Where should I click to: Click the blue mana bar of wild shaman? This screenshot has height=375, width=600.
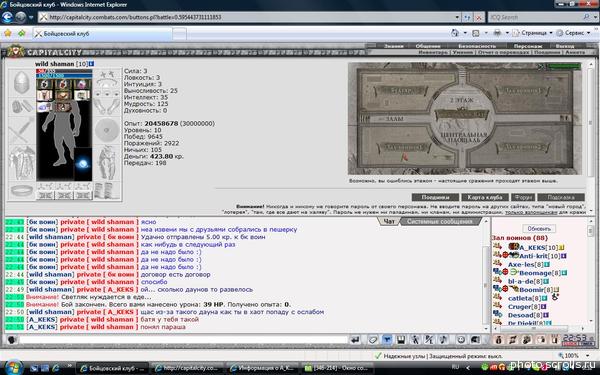click(x=64, y=76)
